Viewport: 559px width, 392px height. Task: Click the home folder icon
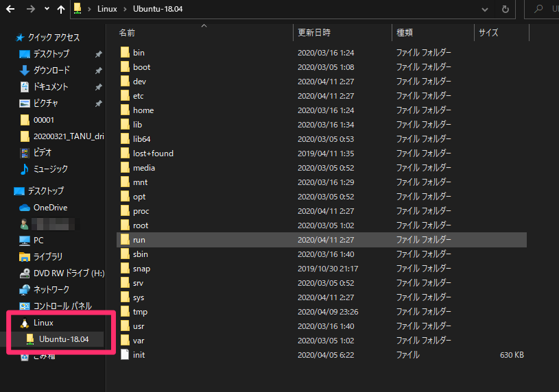pyautogui.click(x=125, y=110)
